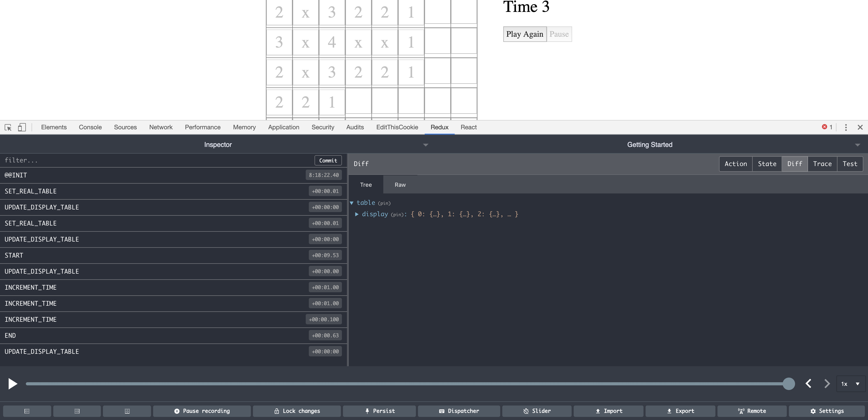Collapse the table tree node
Screen dimensions: 868x420
[x=351, y=203]
